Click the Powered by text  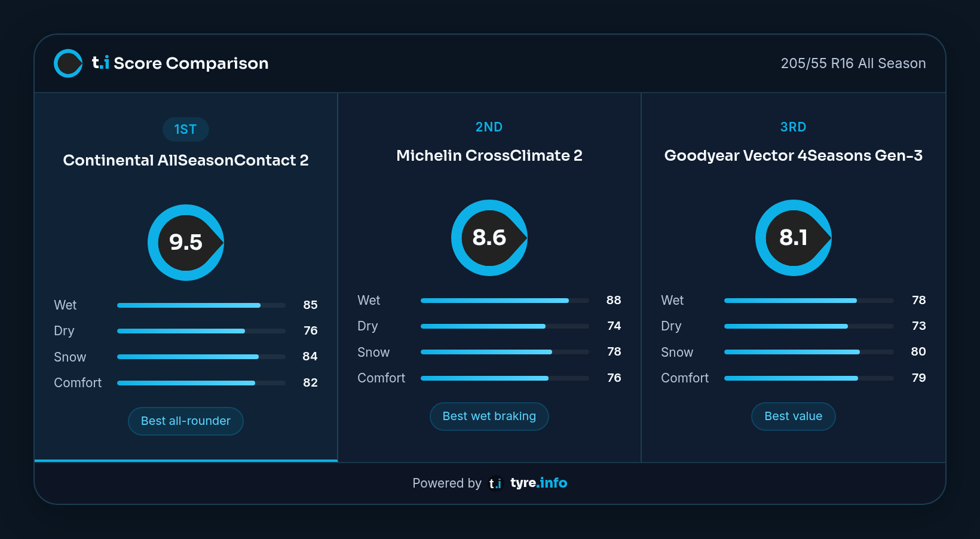(447, 483)
